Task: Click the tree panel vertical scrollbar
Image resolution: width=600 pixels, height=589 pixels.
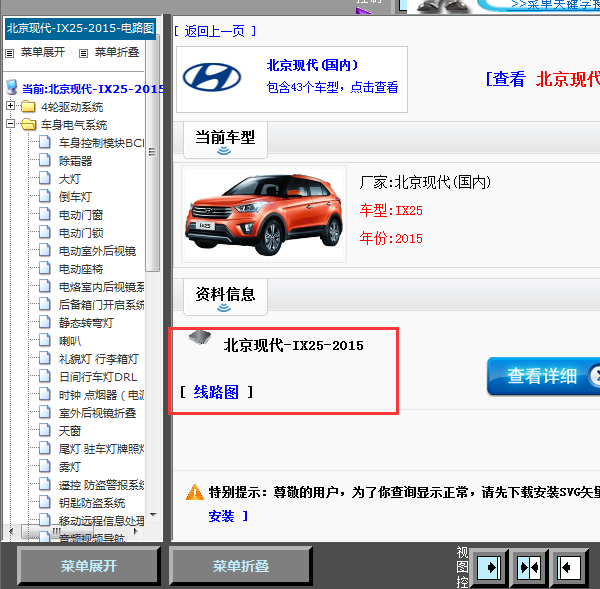Action: 152,153
